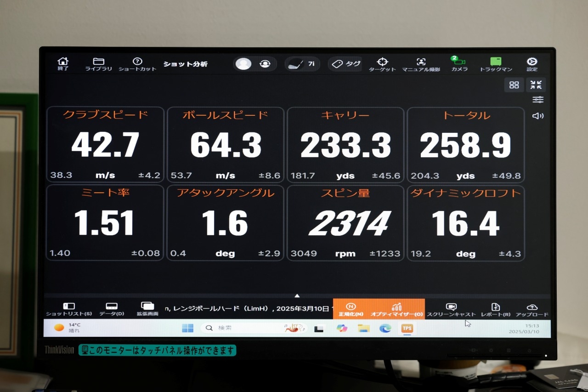Open the player profile selector
The image size is (588, 392).
tap(254, 64)
